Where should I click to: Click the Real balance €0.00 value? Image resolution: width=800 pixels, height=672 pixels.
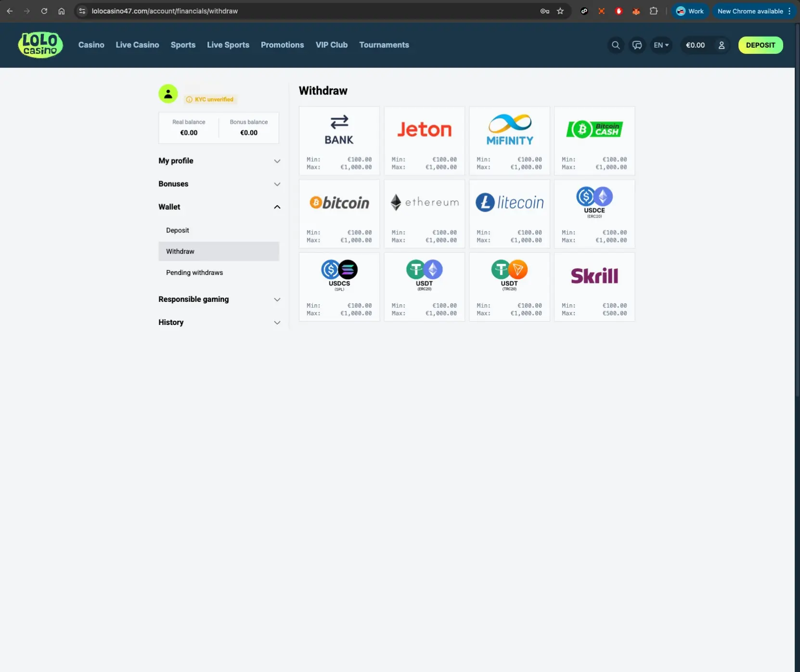(189, 133)
